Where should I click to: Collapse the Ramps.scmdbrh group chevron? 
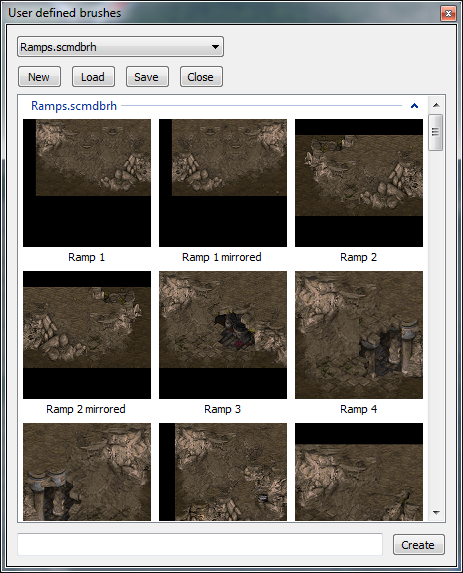pos(414,106)
